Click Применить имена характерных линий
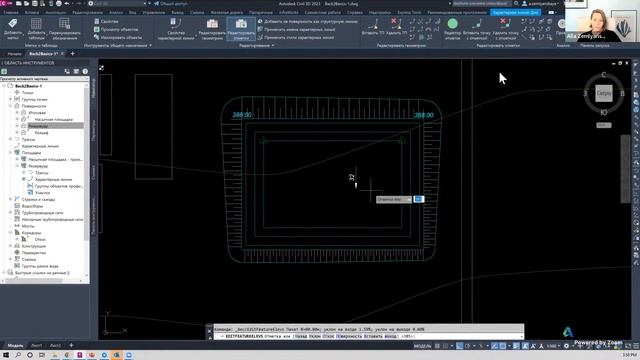Viewport: 640px width, 360px height. 296,29
